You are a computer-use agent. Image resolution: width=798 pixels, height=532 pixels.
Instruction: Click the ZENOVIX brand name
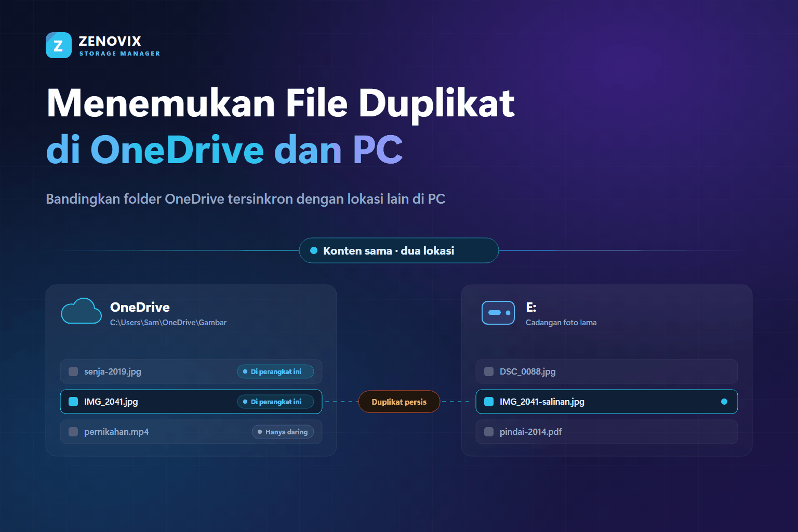pos(110,41)
